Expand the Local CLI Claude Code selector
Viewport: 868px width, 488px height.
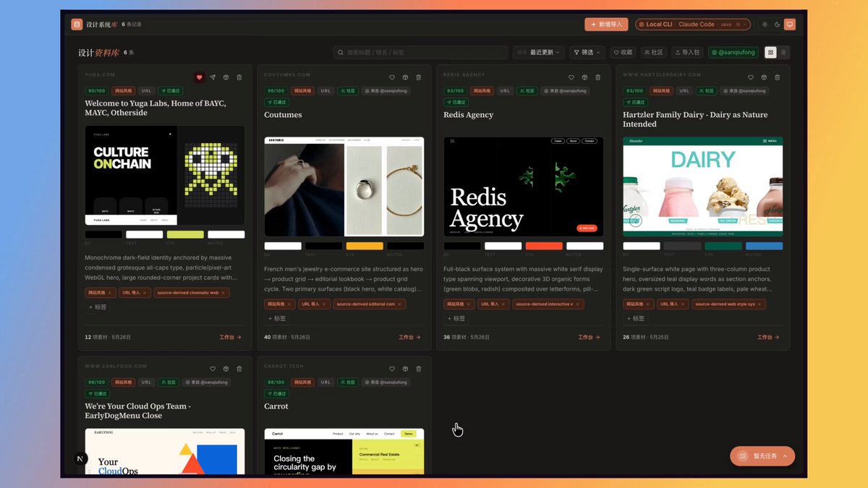693,25
